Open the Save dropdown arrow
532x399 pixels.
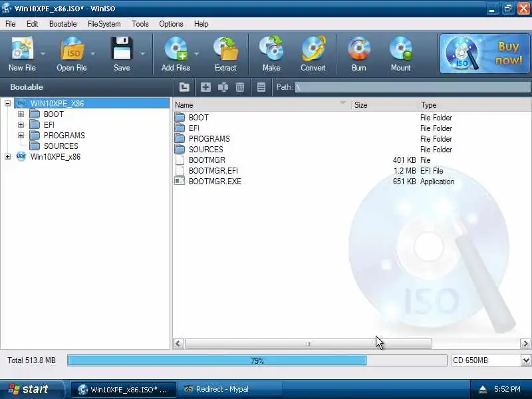tap(142, 54)
